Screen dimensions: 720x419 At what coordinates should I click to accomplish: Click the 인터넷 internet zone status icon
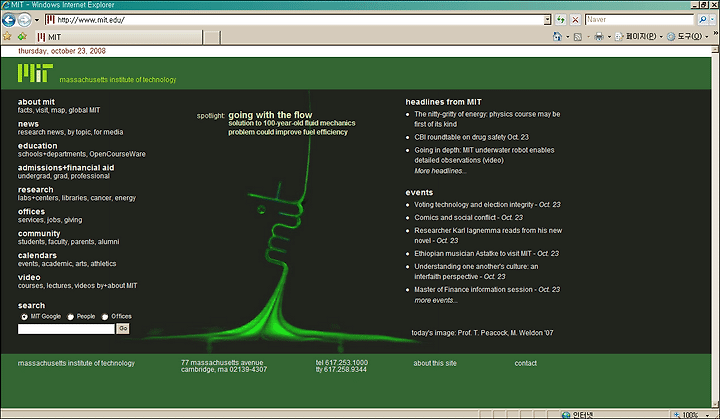point(566,415)
